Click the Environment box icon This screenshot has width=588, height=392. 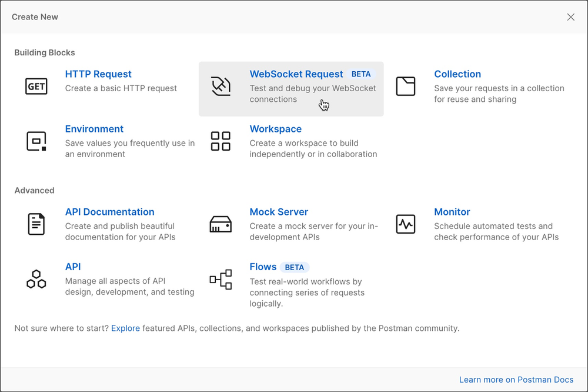(36, 141)
